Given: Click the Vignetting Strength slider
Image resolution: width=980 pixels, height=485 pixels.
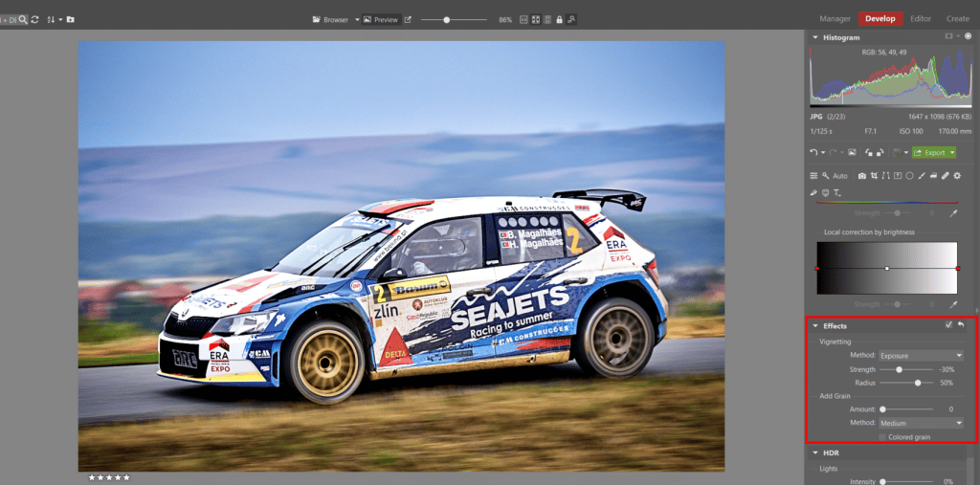Looking at the screenshot, I should (905, 369).
